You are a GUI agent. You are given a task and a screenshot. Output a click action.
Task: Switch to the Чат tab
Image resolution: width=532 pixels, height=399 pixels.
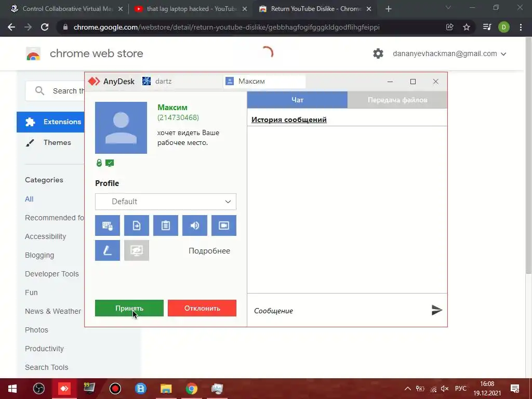(297, 100)
